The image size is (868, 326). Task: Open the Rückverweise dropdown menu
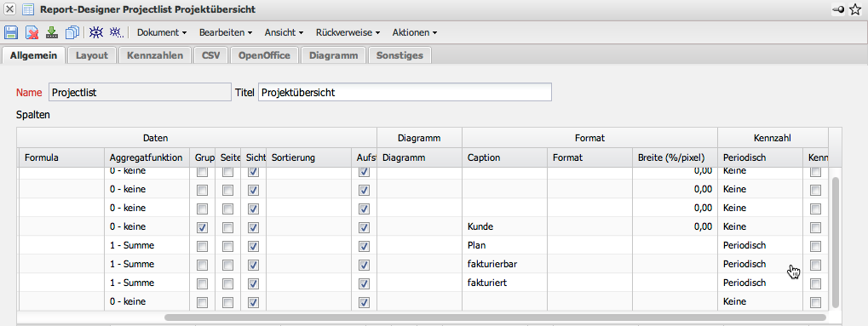(x=348, y=32)
